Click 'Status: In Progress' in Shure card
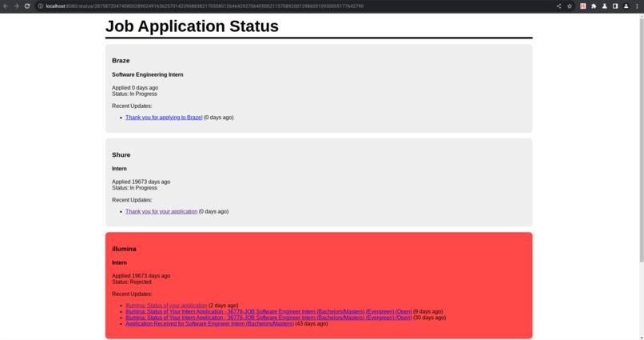 134,188
